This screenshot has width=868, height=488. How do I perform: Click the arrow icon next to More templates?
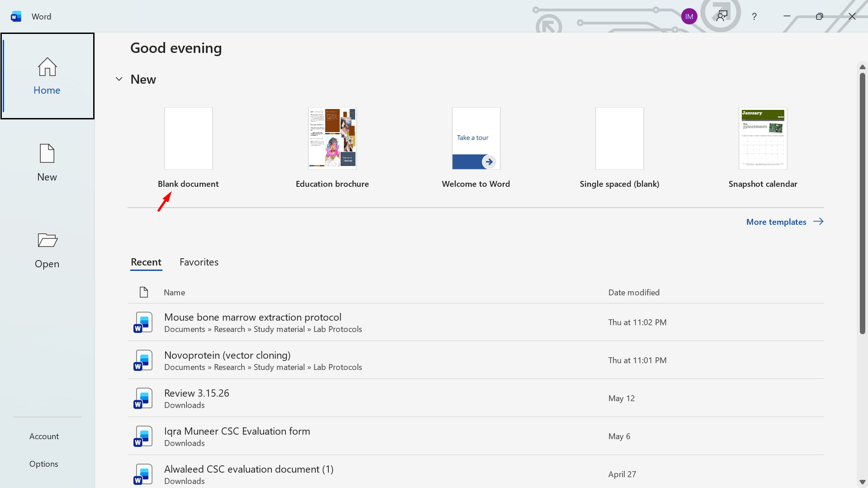818,222
